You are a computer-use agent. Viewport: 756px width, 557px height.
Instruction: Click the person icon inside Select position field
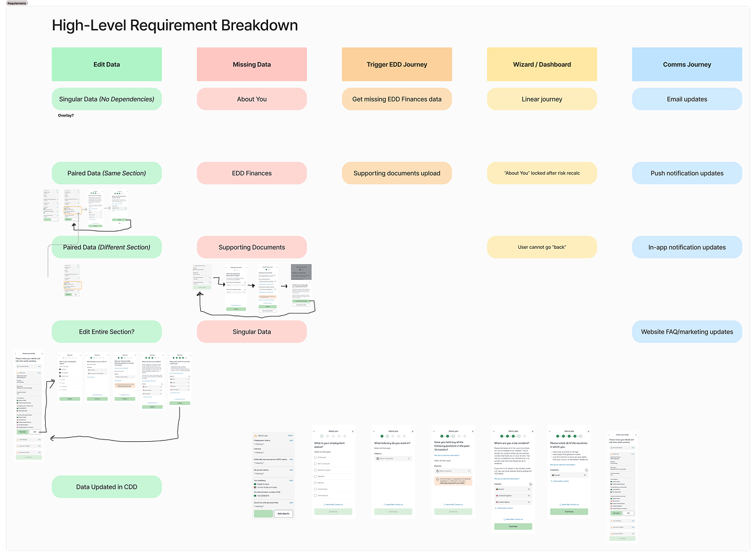click(437, 471)
